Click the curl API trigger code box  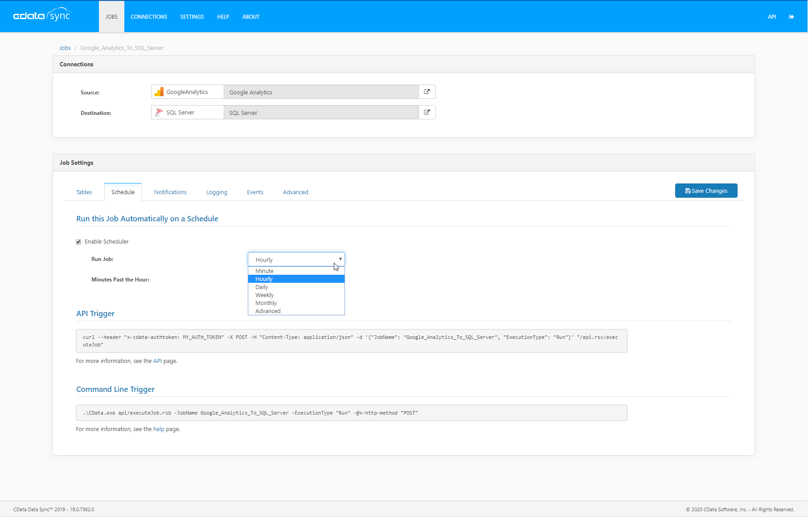351,341
